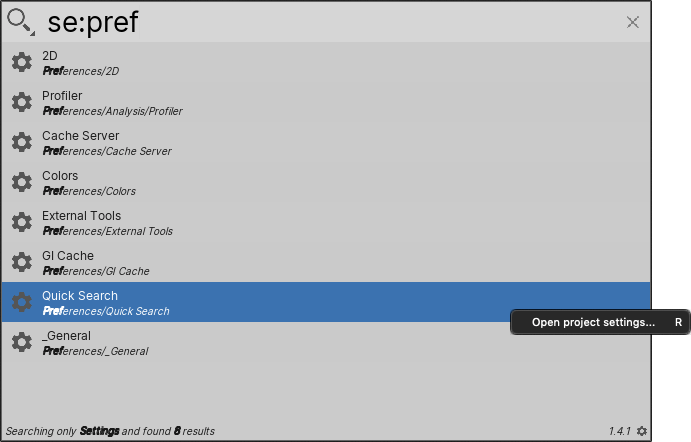Select the 2D preferences result
The width and height of the screenshot is (691, 442).
pyautogui.click(x=326, y=62)
